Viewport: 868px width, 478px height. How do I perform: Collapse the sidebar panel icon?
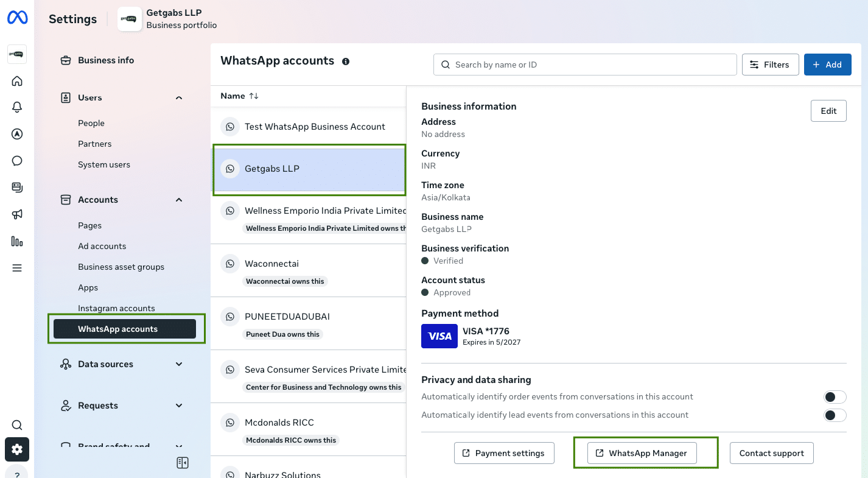[183, 463]
